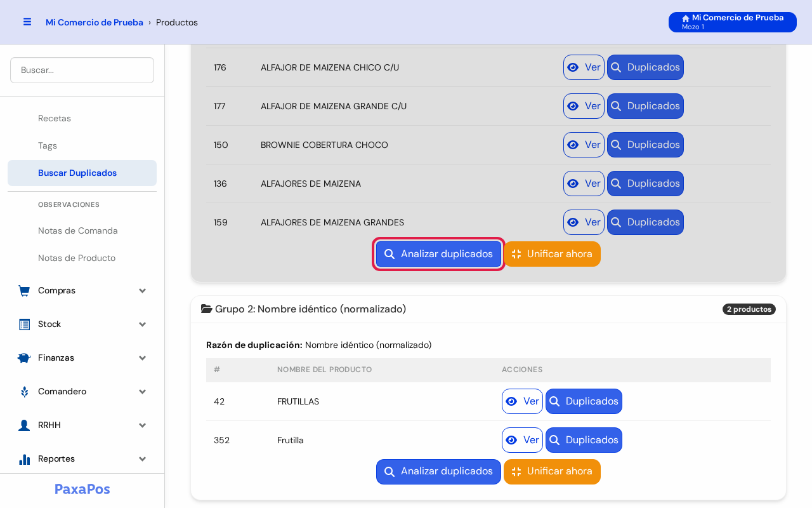View product 150 Brownie Cobertura Choco
The image size is (812, 508).
click(584, 145)
